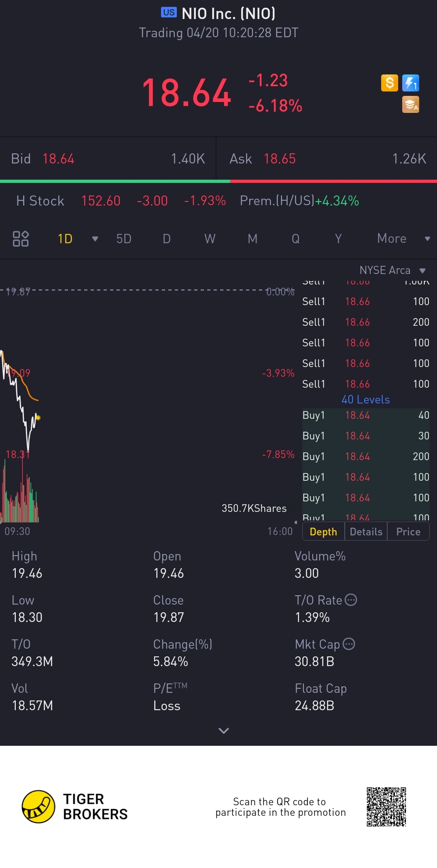Viewport: 437px width, 868px height.
Task: Tap the Prem.(H/US) +4.34% value
Action: click(337, 201)
